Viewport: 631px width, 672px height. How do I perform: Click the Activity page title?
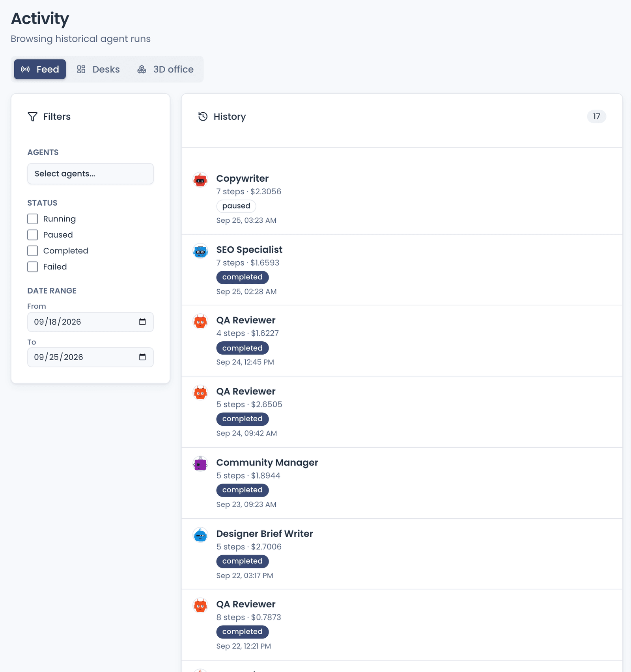tap(40, 19)
